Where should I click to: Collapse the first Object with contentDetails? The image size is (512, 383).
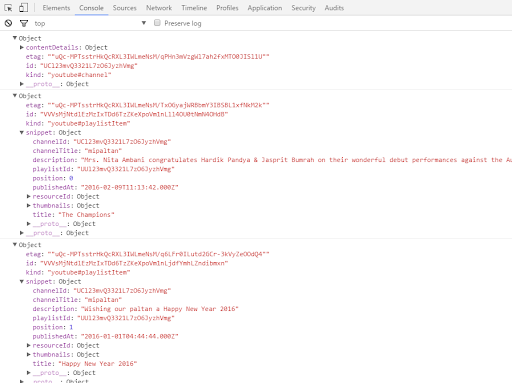(15, 38)
